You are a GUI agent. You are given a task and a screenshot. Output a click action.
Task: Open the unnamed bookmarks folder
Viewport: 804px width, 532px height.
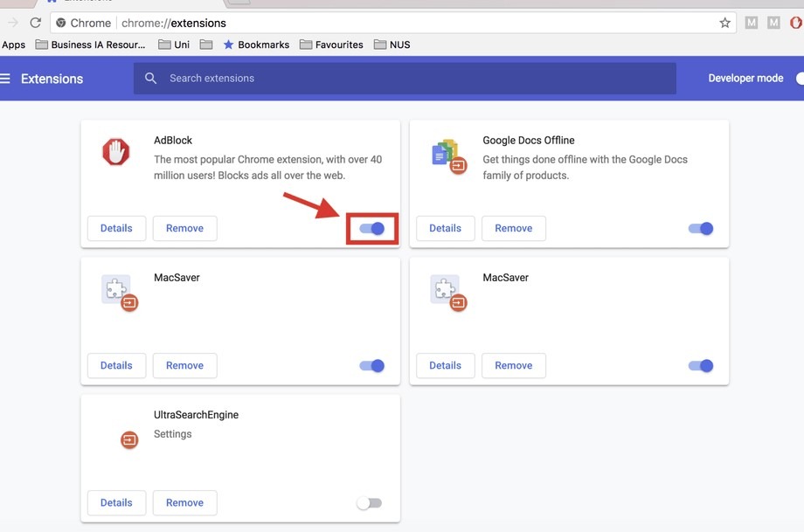[x=206, y=45]
